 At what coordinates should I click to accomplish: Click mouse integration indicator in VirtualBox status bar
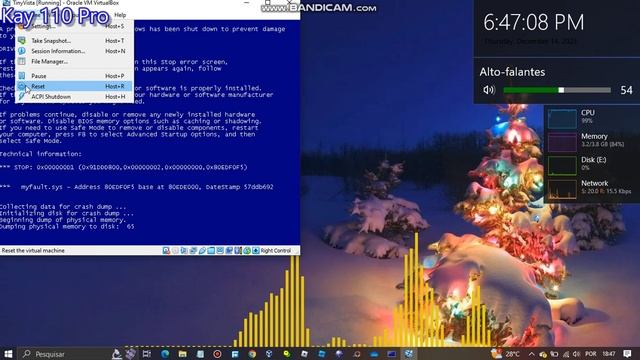click(247, 250)
